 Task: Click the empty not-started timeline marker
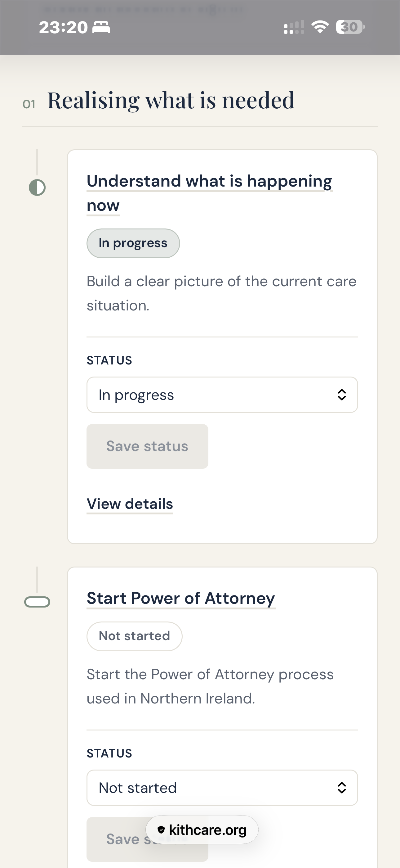click(x=37, y=602)
